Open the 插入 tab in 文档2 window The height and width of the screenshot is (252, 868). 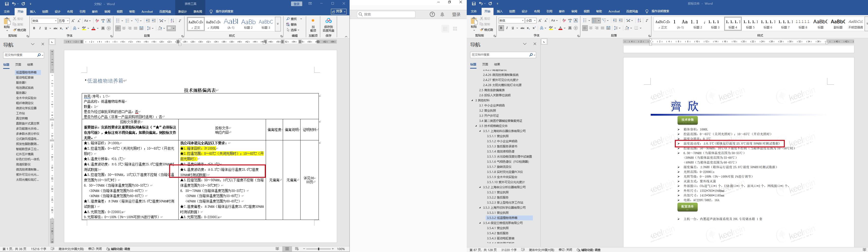33,11
